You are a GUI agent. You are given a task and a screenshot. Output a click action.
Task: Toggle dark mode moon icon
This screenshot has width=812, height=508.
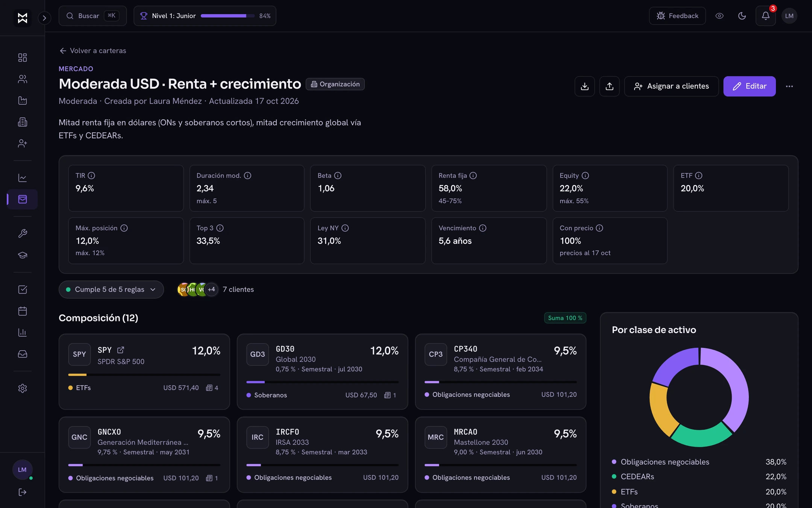pyautogui.click(x=742, y=16)
